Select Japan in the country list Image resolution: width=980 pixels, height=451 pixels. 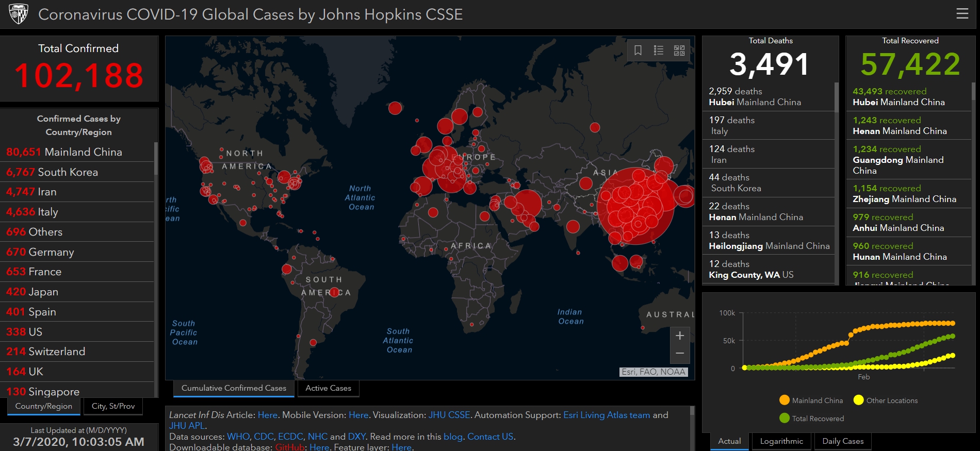tap(77, 292)
